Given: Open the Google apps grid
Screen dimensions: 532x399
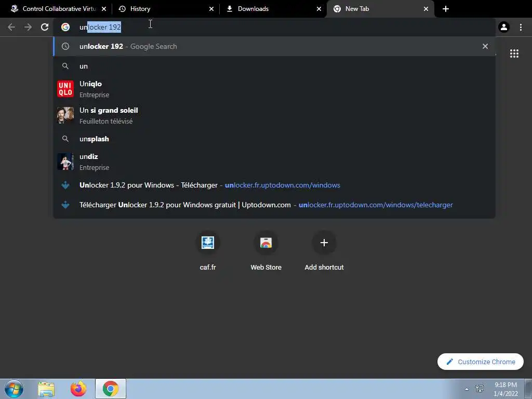Looking at the screenshot, I should click(514, 54).
